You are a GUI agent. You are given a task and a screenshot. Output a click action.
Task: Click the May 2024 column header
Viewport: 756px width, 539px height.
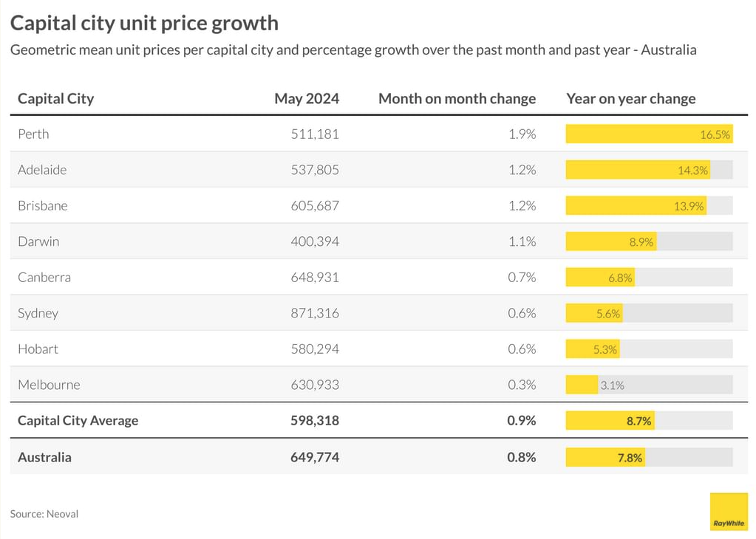[307, 98]
